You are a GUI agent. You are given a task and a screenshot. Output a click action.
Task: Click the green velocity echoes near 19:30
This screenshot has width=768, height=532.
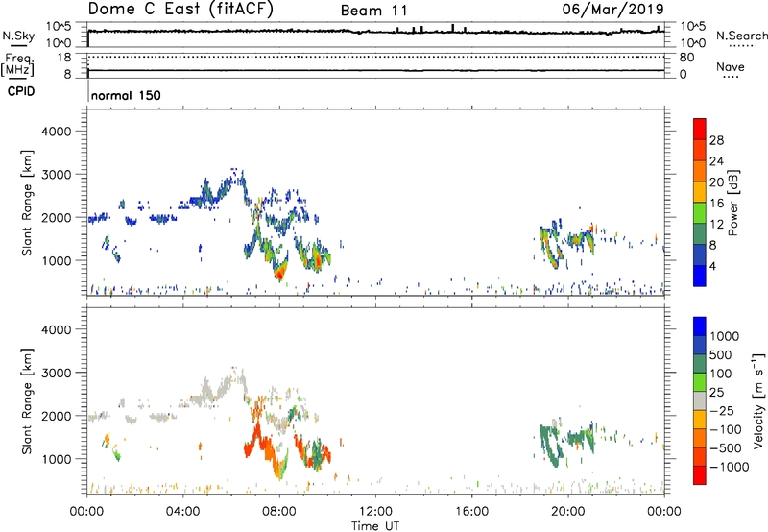pyautogui.click(x=551, y=445)
